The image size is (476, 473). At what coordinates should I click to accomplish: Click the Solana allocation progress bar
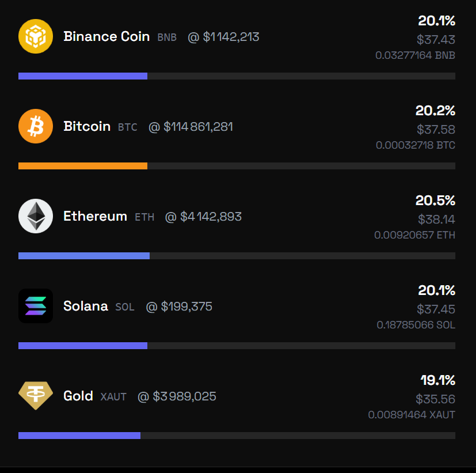point(237,346)
